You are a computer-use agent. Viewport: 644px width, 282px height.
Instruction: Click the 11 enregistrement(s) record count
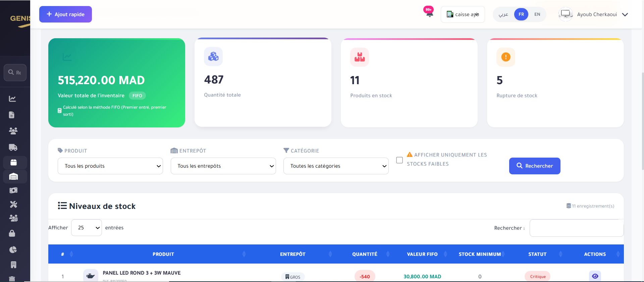pos(590,206)
